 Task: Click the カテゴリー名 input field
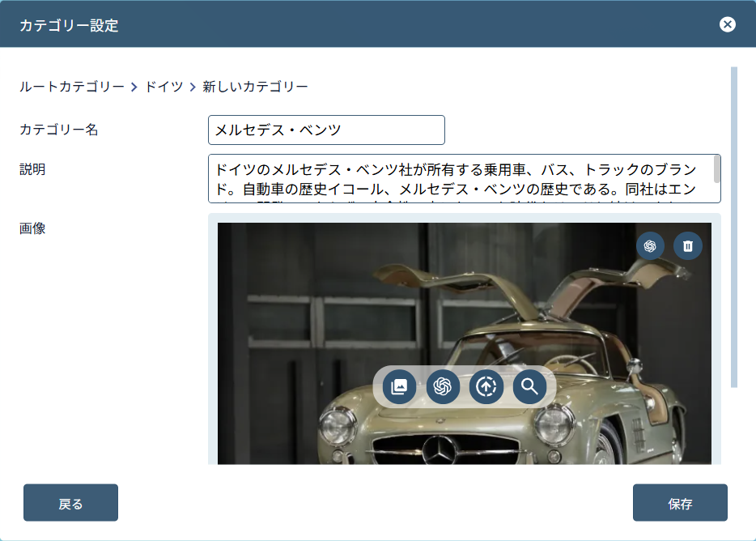tap(326, 130)
